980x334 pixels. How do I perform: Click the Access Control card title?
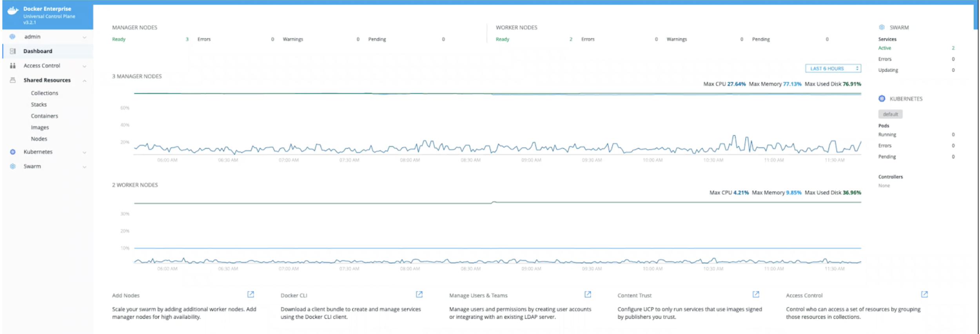click(804, 295)
